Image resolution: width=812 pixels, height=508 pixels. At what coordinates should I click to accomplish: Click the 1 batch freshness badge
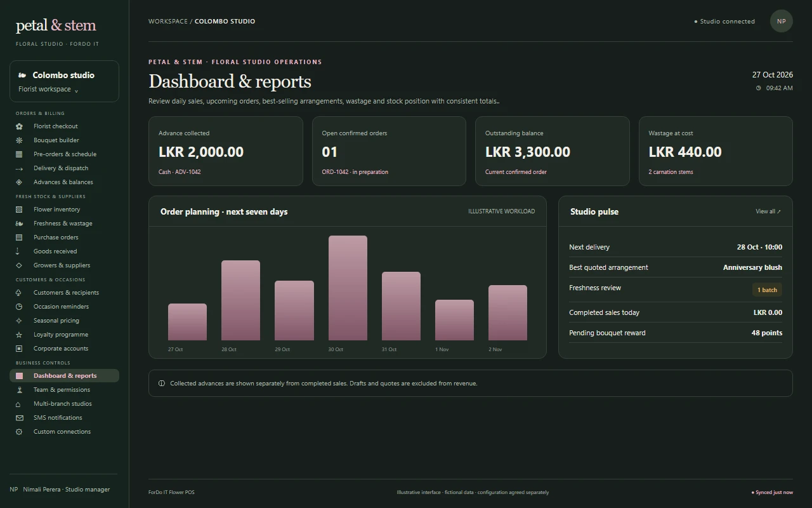pyautogui.click(x=767, y=290)
